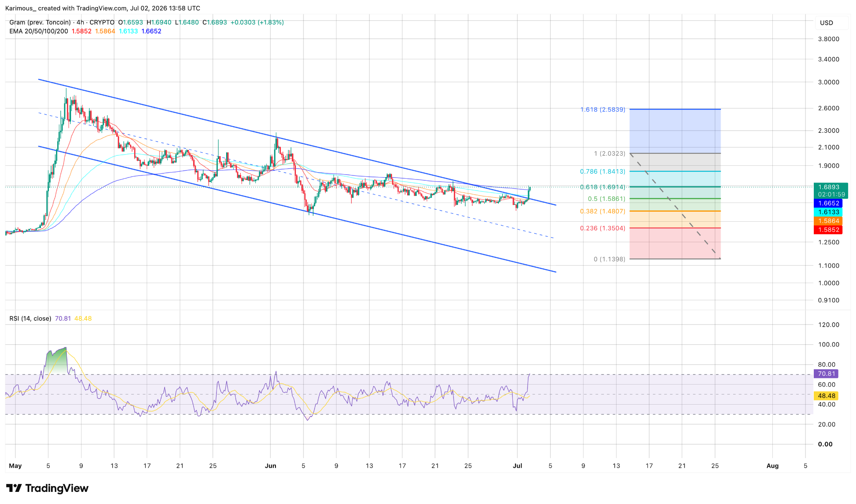Viewport: 856px width, 504px height.
Task: Click the 0.236 (1.3504) Fibonacci label
Action: [603, 228]
